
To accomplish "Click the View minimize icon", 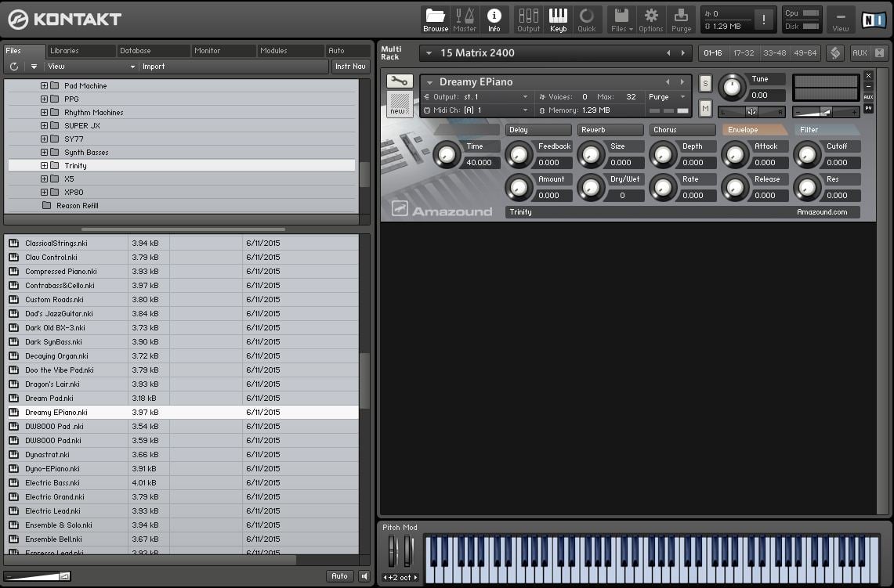I will coord(841,20).
